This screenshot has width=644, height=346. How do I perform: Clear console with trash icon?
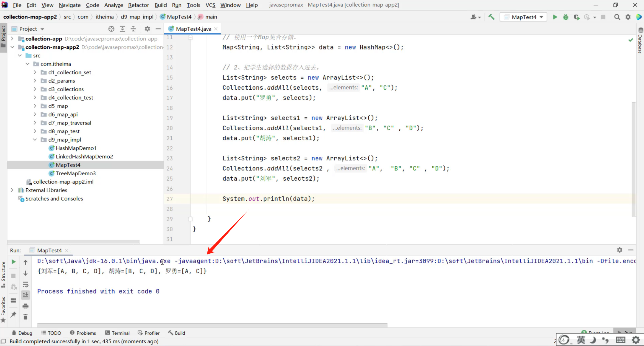[26, 317]
